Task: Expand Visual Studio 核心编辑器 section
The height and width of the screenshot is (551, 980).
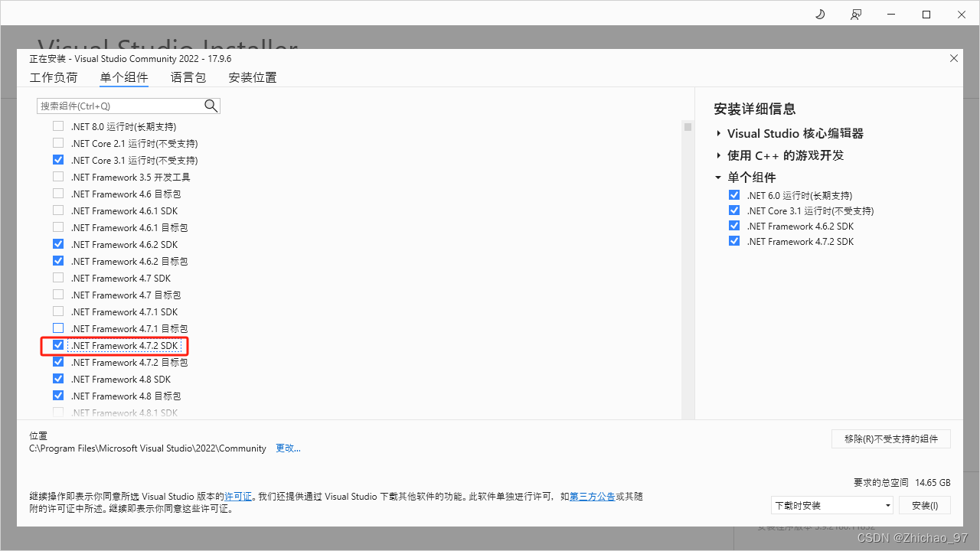Action: pos(719,133)
